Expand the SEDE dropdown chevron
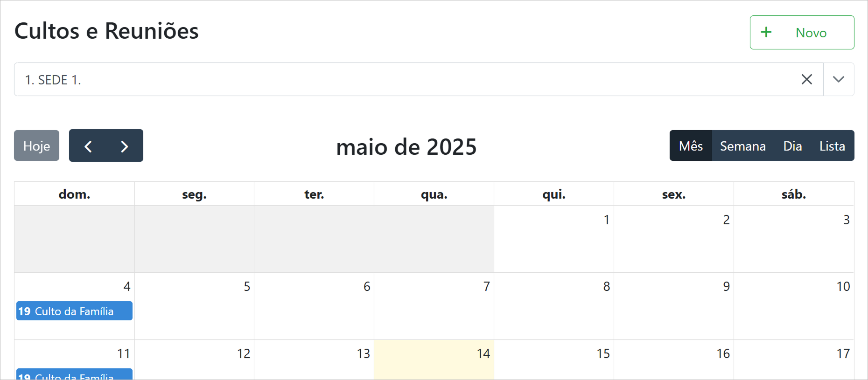The height and width of the screenshot is (380, 868). click(x=838, y=79)
